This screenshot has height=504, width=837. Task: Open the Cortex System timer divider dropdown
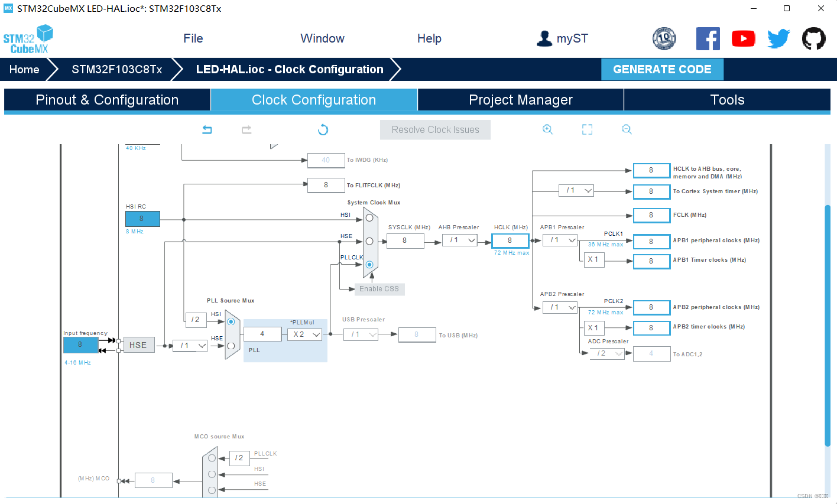(x=576, y=190)
